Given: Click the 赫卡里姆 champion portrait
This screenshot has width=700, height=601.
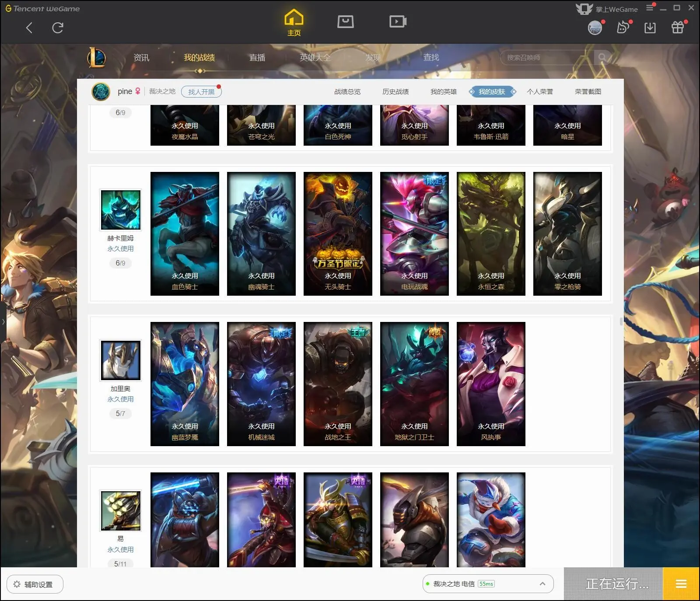Looking at the screenshot, I should coord(121,210).
